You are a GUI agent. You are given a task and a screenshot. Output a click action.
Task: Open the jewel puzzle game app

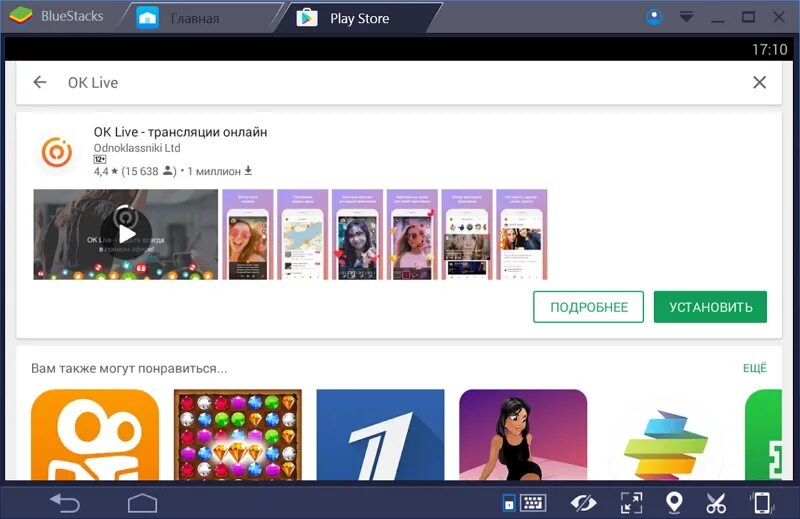pyautogui.click(x=238, y=434)
